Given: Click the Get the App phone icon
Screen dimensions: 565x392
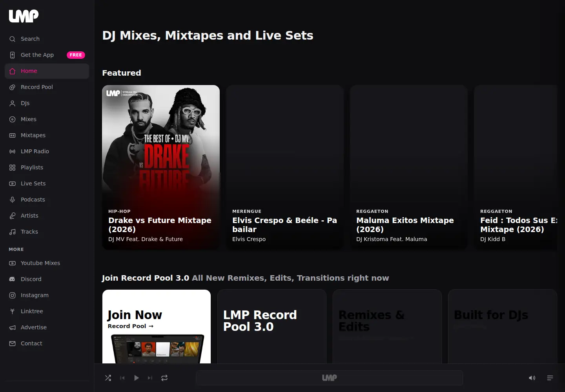Looking at the screenshot, I should 13,55.
